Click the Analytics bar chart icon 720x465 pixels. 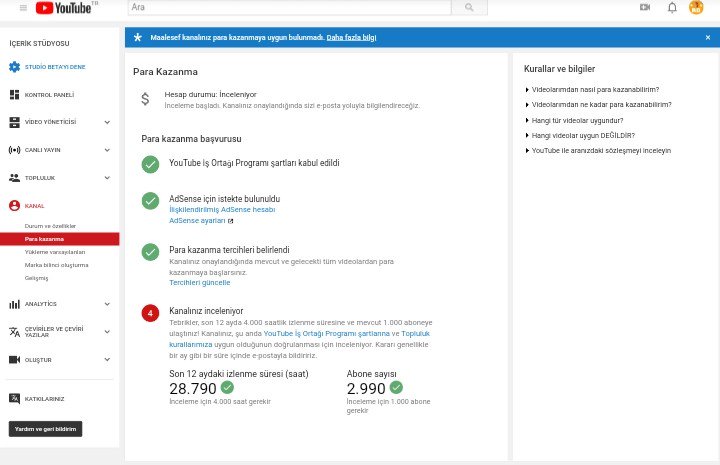tap(14, 304)
